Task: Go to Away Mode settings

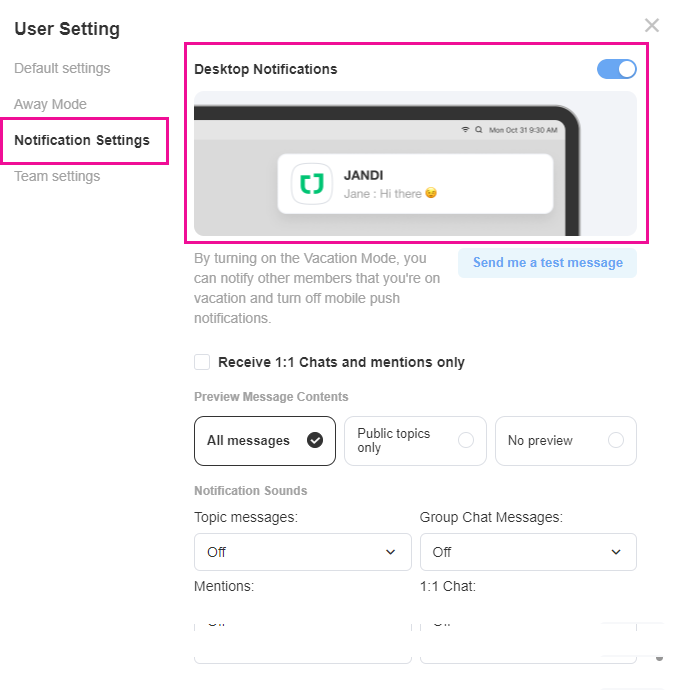Action: pyautogui.click(x=50, y=104)
